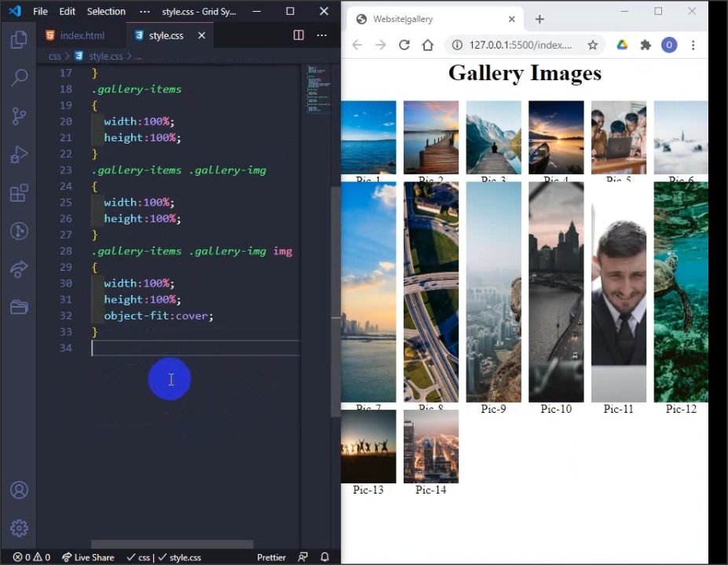Click Prettier in the status bar
Viewport: 728px width, 565px height.
pos(271,557)
